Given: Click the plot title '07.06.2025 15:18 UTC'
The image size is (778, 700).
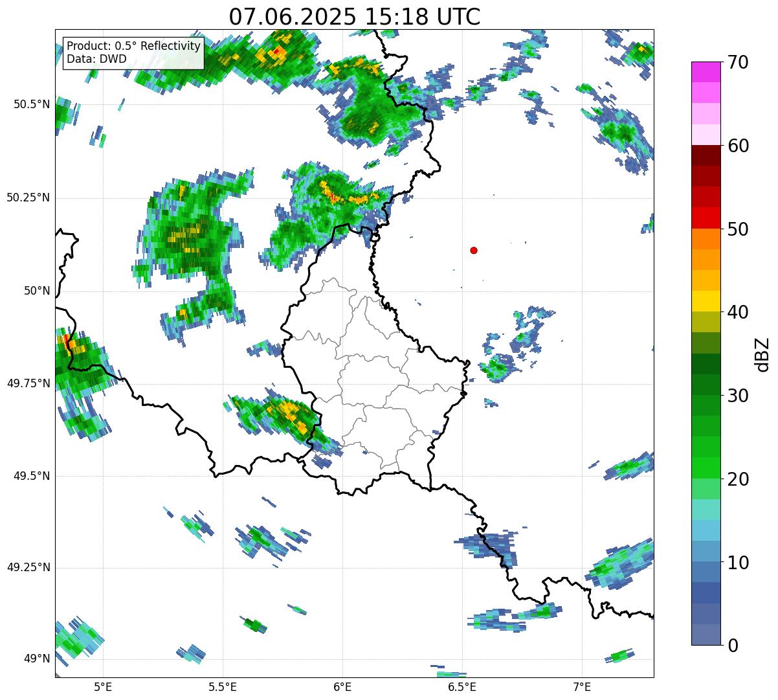Looking at the screenshot, I should [x=355, y=17].
